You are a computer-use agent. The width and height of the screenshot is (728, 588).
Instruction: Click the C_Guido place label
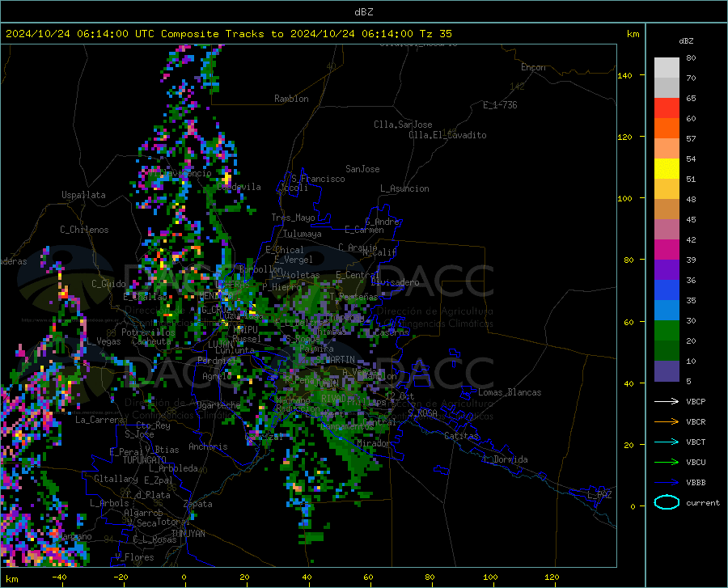pos(108,284)
